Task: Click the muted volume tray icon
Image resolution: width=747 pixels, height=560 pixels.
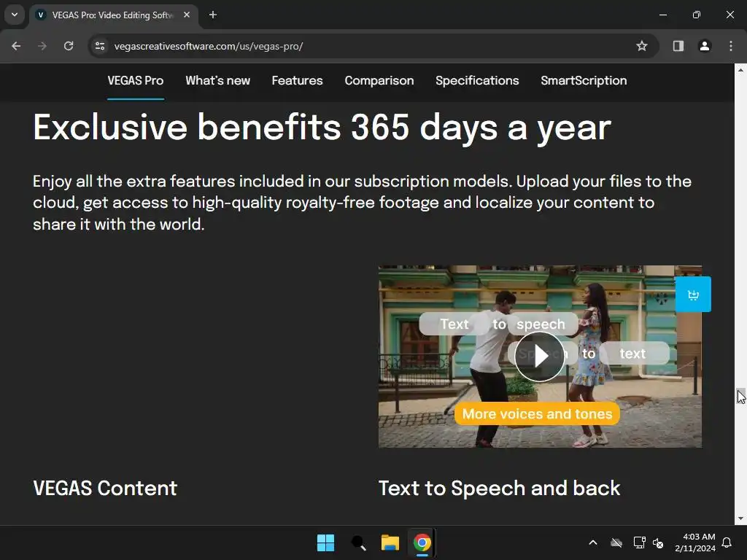Action: (x=658, y=542)
